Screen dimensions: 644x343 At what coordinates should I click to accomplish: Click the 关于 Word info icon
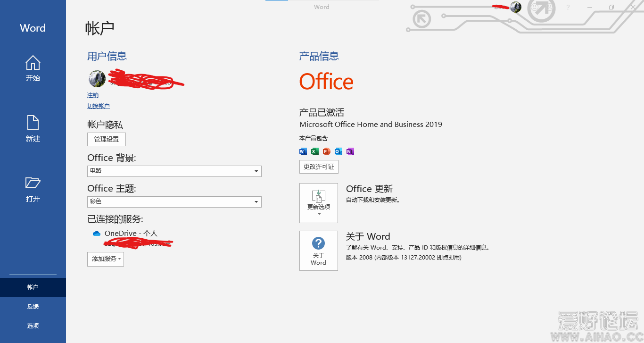pos(318,244)
